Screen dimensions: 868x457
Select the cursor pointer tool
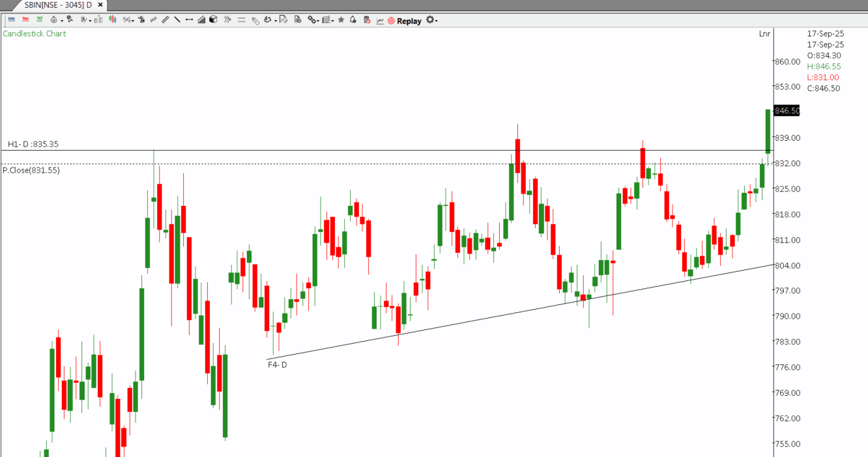click(x=70, y=20)
